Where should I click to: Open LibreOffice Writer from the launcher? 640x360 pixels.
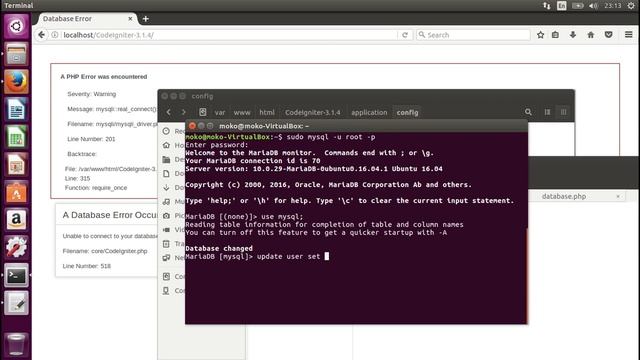[16, 109]
